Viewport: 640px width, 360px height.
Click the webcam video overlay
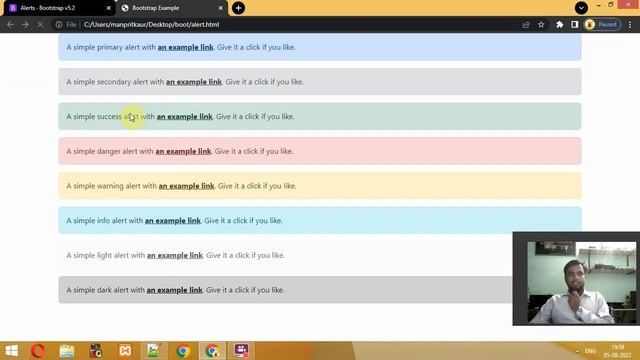pos(576,279)
